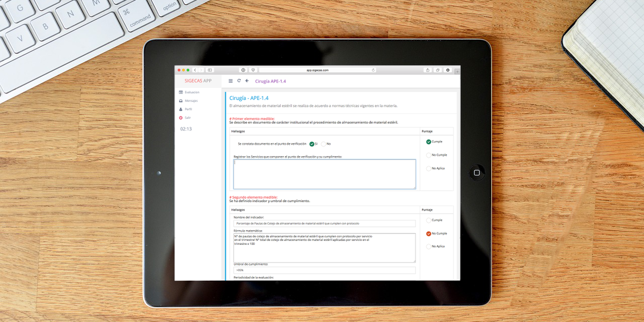This screenshot has height=322, width=644.
Task: Select 'No' for document verification
Action: tap(324, 144)
